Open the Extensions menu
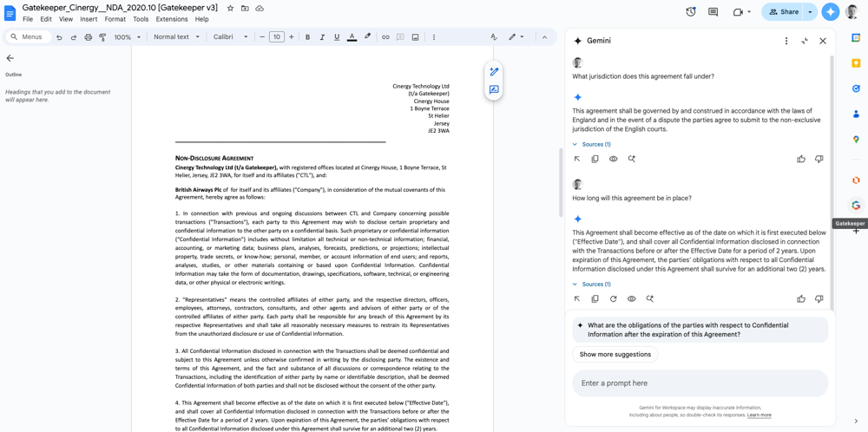Viewport: 868px width, 432px height. pos(171,19)
